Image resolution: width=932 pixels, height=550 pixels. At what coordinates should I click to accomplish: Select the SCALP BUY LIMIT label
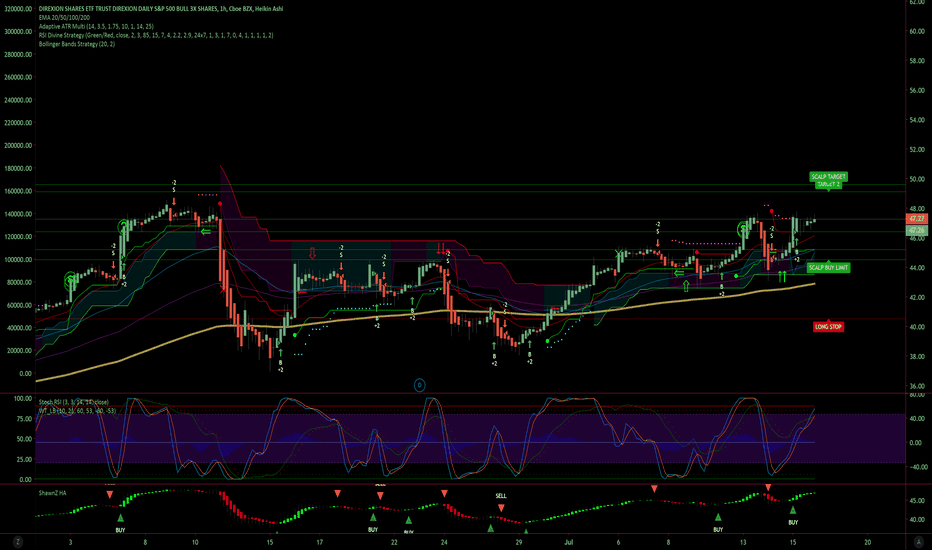pyautogui.click(x=828, y=268)
